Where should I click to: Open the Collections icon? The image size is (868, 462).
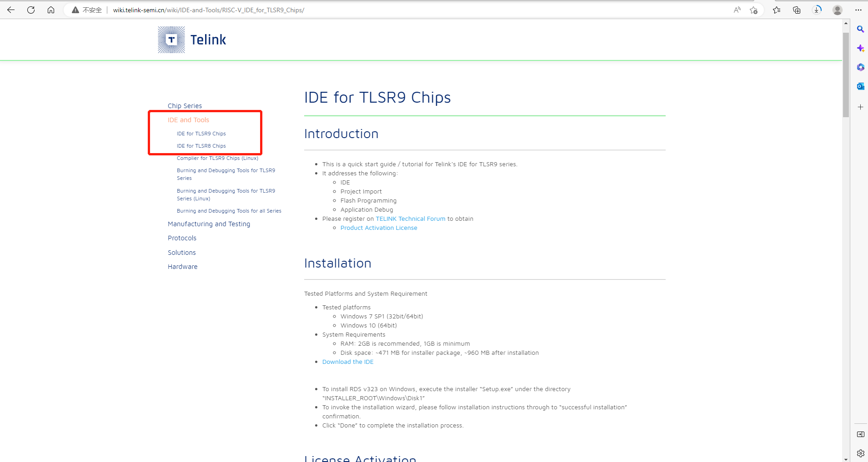(796, 10)
